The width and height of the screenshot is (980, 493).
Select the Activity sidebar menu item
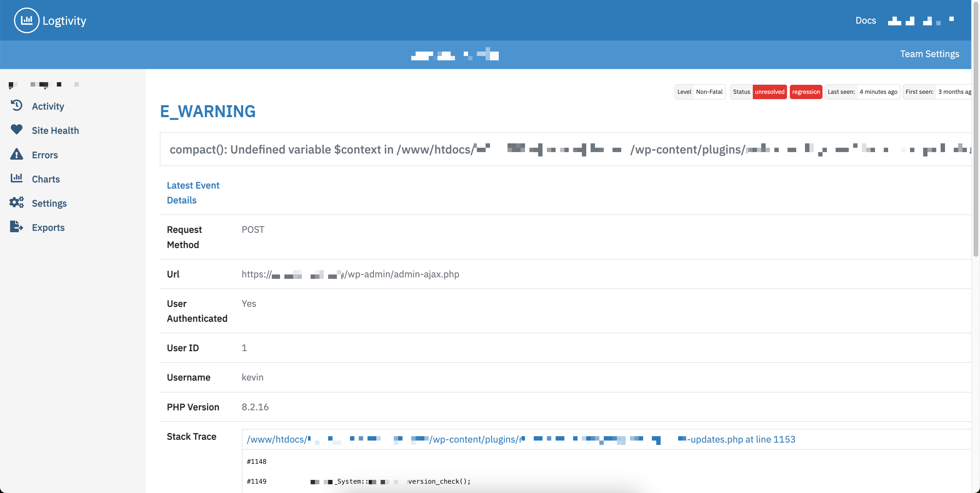click(48, 106)
